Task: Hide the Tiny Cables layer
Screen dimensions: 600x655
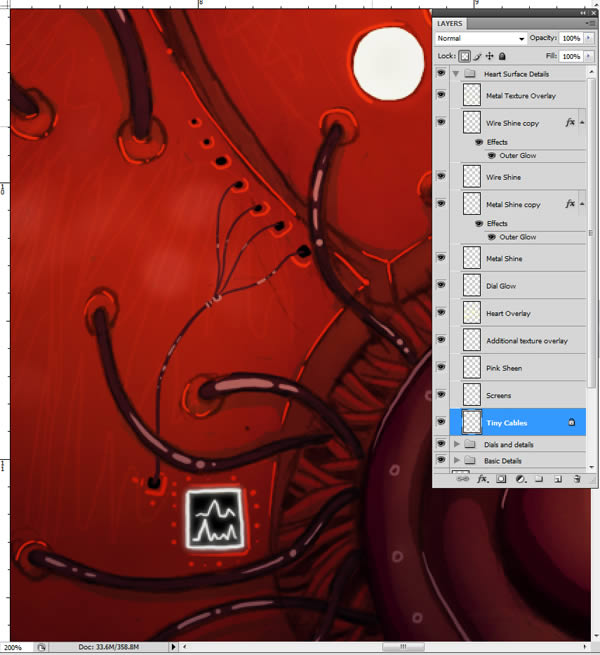Action: click(441, 421)
